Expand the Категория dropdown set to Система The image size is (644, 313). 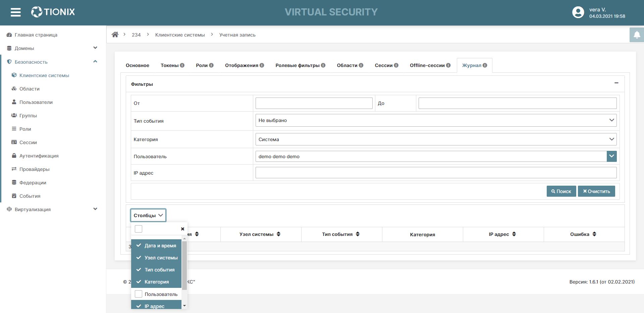[436, 139]
